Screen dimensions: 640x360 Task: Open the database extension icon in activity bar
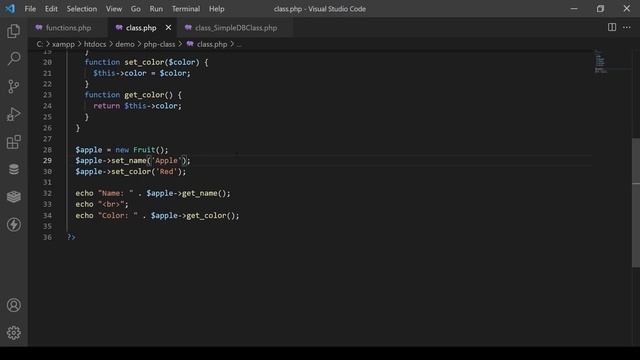coord(13,169)
